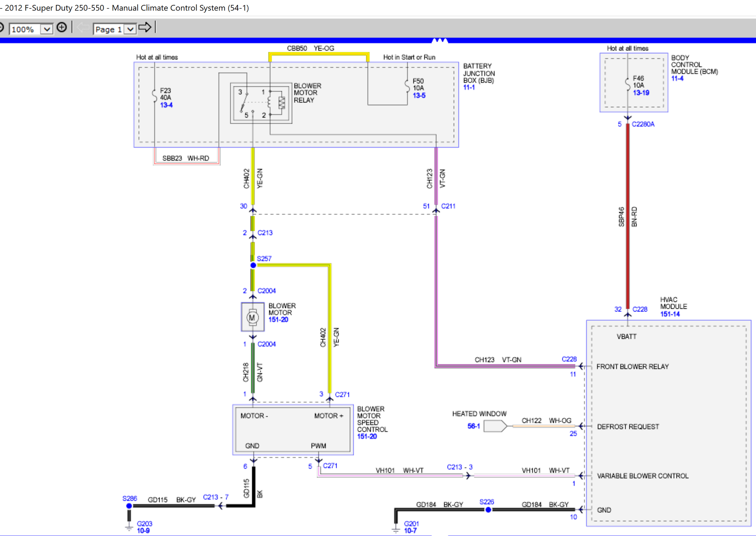Open the 151-14 HVAC Module link
This screenshot has height=536, width=756.
tap(671, 314)
